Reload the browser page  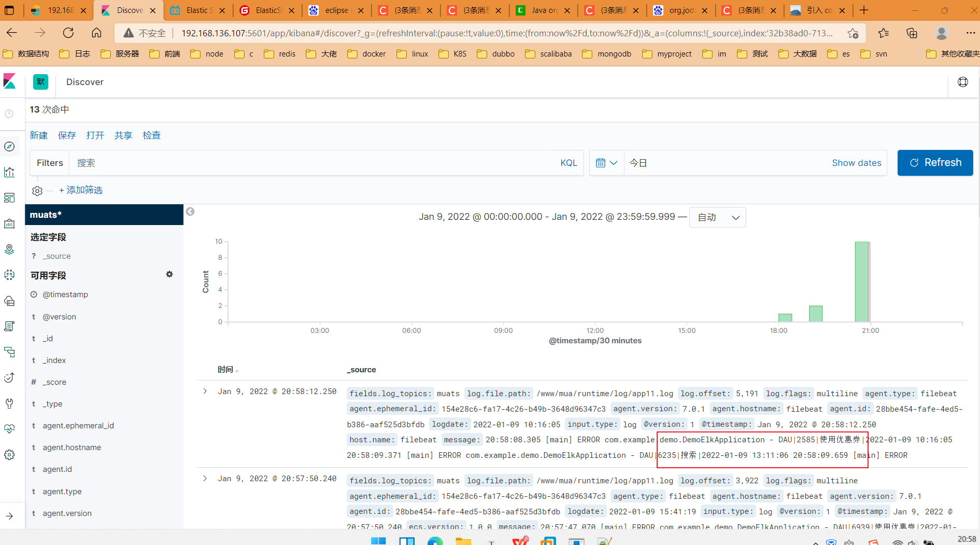[68, 33]
